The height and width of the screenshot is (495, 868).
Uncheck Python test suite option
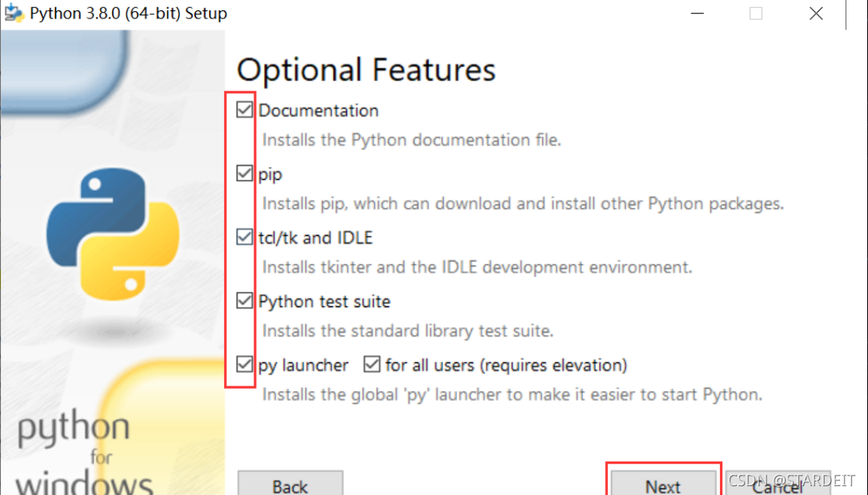[244, 301]
